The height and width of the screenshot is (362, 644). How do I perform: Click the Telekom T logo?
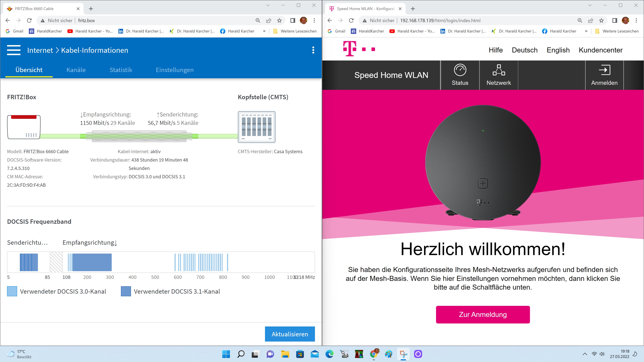(x=349, y=49)
